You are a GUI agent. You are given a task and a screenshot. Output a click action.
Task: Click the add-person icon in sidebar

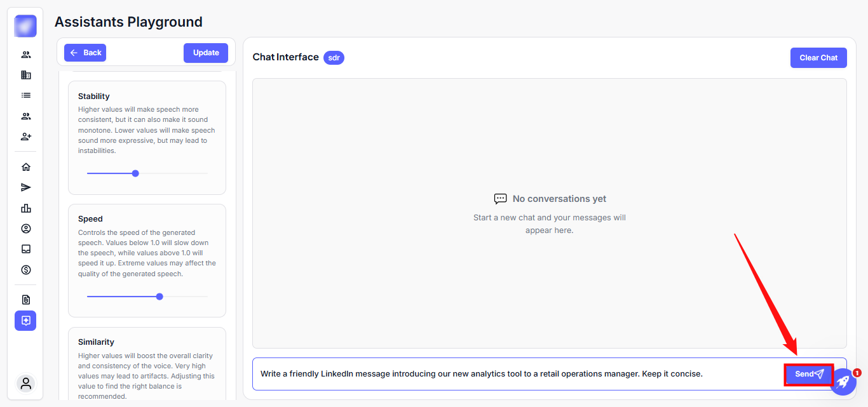tap(25, 137)
